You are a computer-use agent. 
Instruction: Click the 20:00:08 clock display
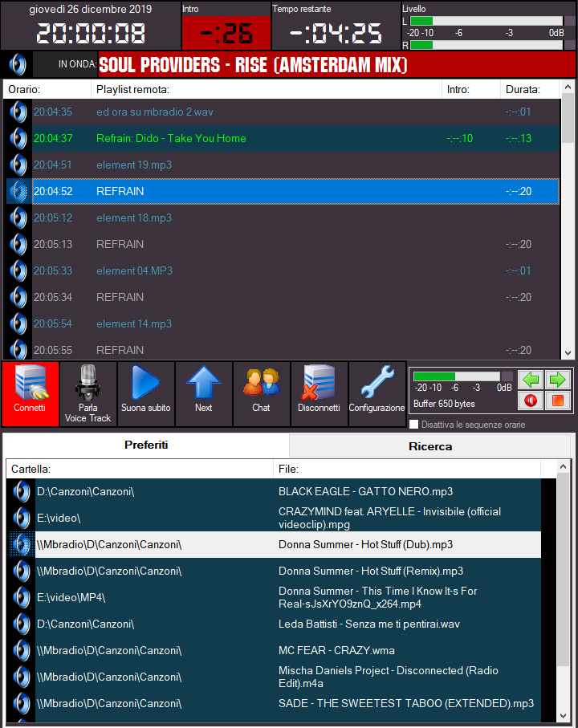click(91, 33)
